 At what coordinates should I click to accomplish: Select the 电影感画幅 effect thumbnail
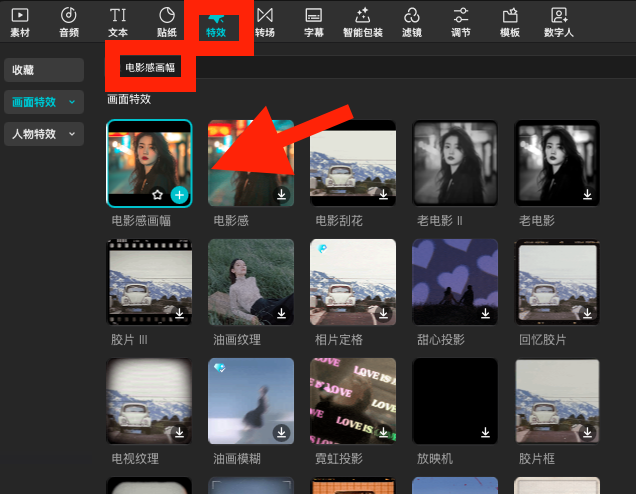tap(149, 163)
